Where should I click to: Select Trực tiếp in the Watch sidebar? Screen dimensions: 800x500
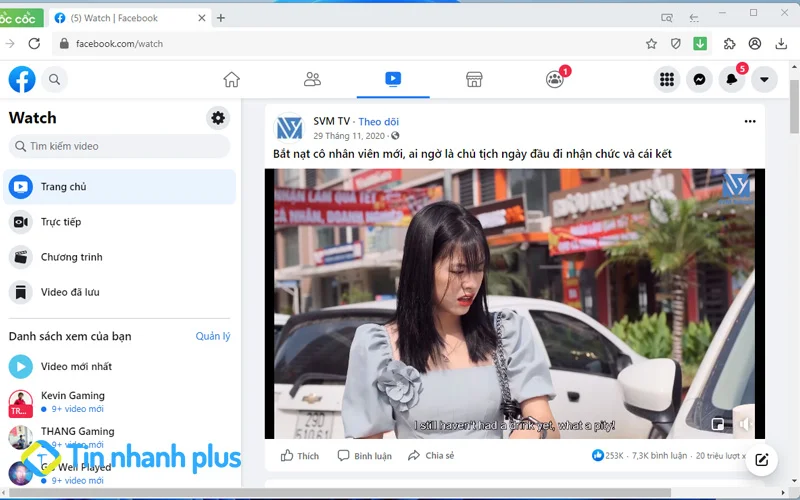click(x=119, y=222)
